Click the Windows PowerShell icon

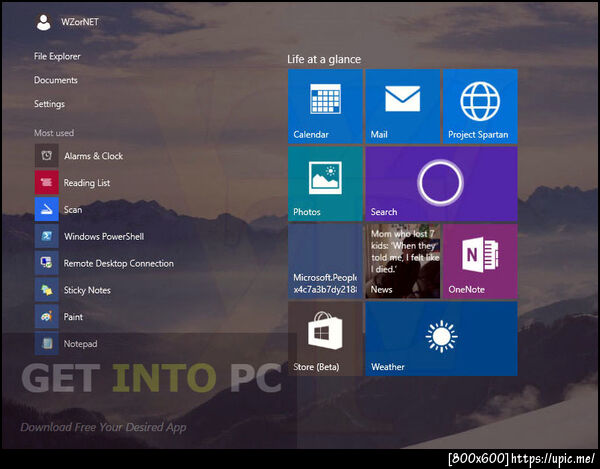(47, 236)
